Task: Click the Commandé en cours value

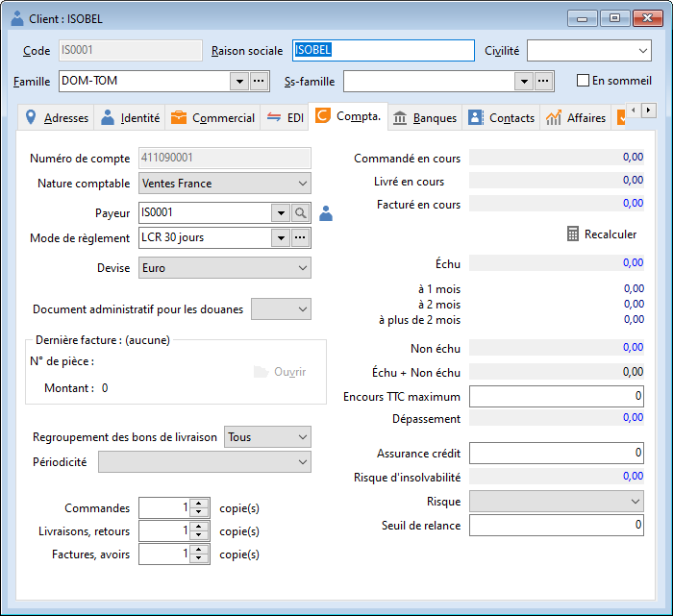Action: coord(557,157)
